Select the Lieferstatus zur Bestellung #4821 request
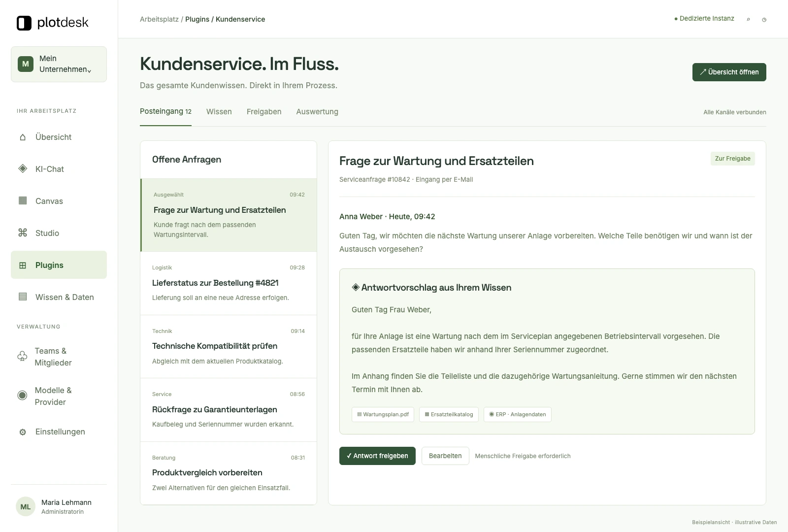Image resolution: width=788 pixels, height=532 pixels. (229, 283)
